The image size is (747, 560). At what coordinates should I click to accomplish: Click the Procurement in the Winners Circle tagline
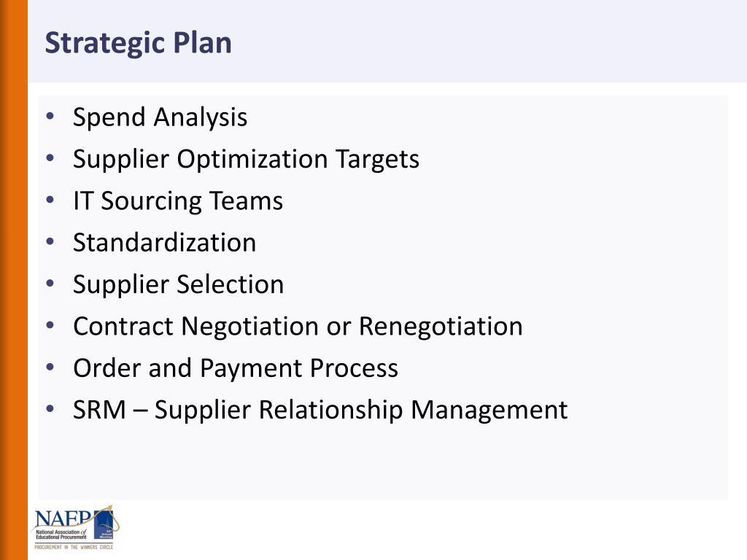(x=74, y=547)
